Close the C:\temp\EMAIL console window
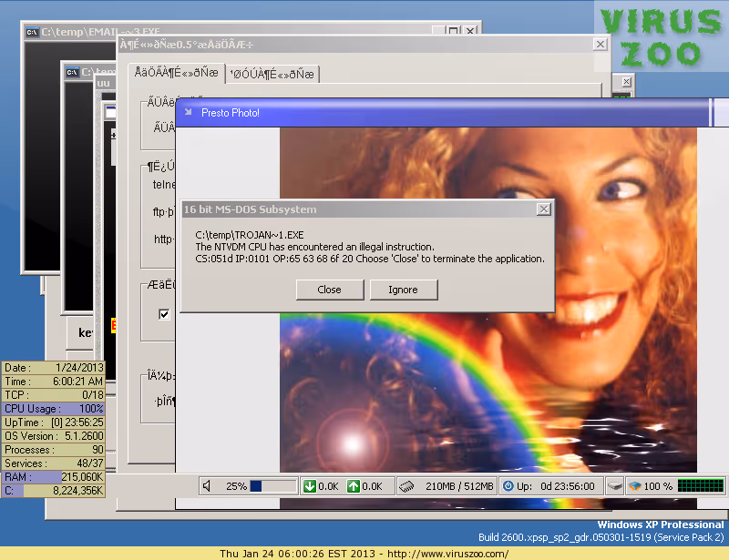 pyautogui.click(x=470, y=31)
